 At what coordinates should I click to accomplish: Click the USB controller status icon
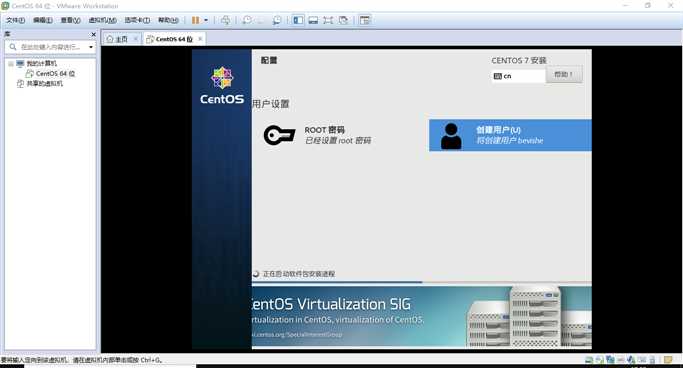[621, 360]
